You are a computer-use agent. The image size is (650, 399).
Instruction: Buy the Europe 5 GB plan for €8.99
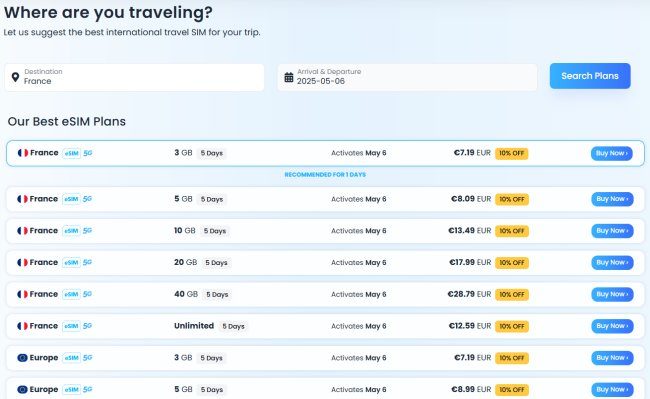(612, 389)
